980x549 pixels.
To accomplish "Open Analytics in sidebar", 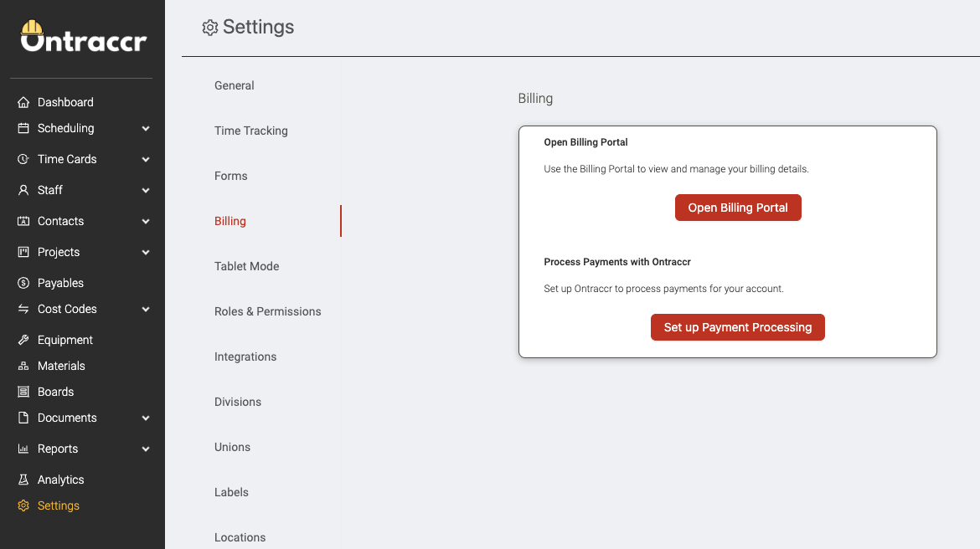I will click(x=60, y=480).
